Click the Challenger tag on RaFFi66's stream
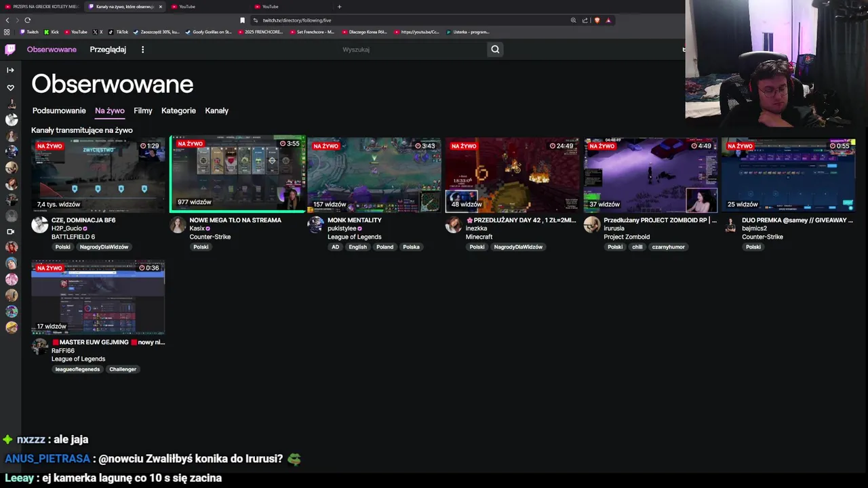The height and width of the screenshot is (488, 868). click(x=123, y=369)
